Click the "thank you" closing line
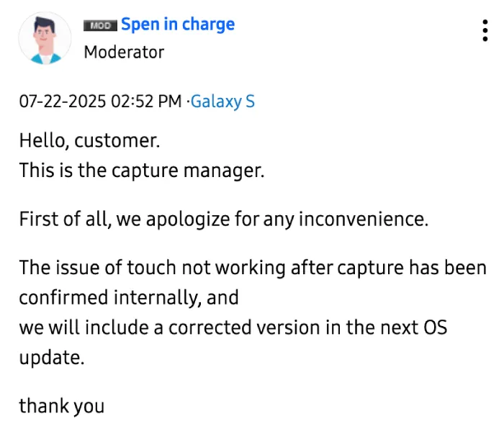The width and height of the screenshot is (504, 429). click(x=62, y=406)
